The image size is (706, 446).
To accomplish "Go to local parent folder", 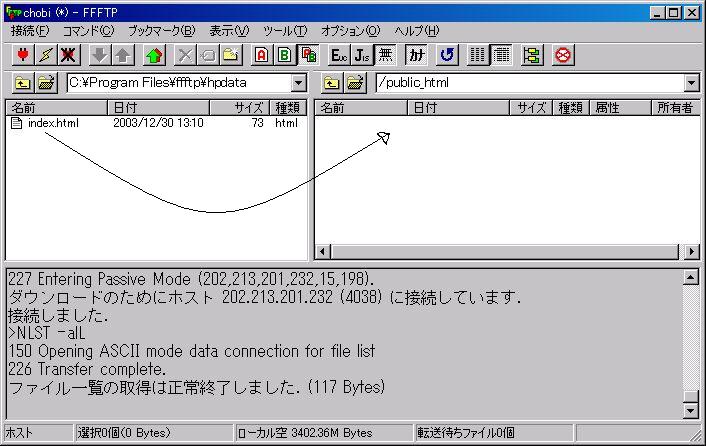I will (22, 84).
